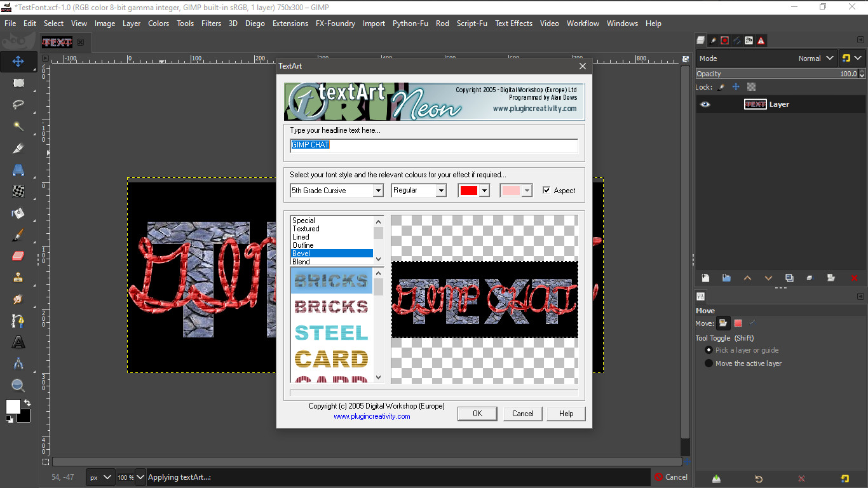This screenshot has width=868, height=488.
Task: Select the Fuzzy Select magic wand tool
Action: pyautogui.click(x=18, y=126)
